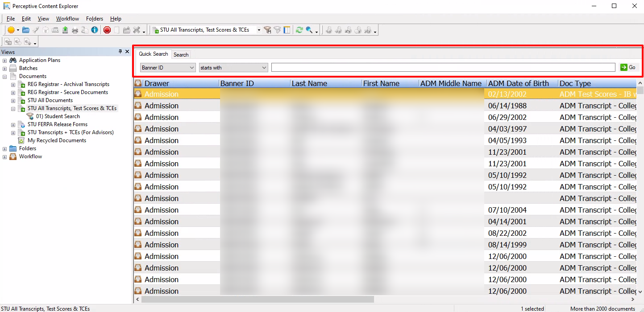Select STU FERPA Release Forms view

point(58,124)
